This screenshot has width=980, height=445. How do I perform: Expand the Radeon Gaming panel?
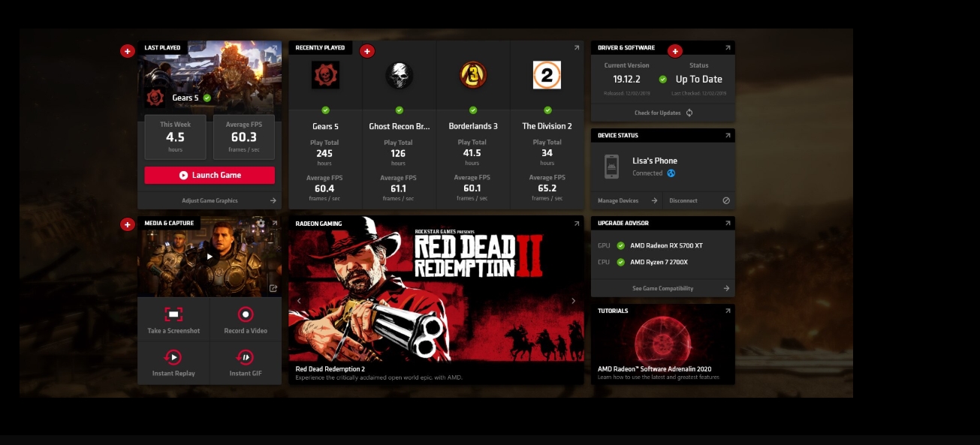click(577, 223)
